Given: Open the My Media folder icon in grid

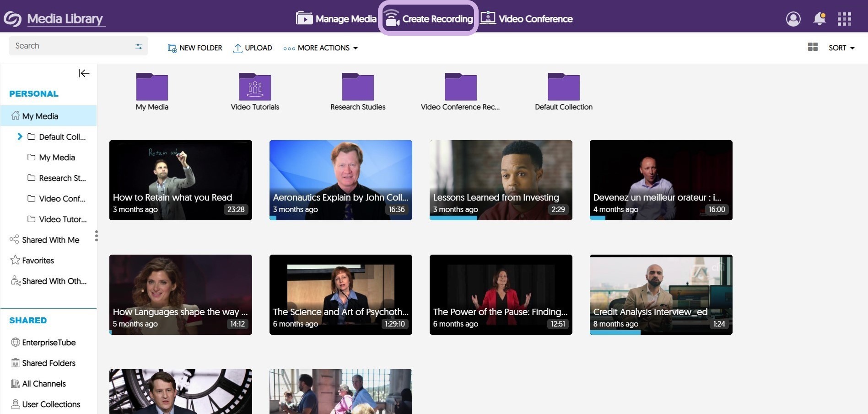Looking at the screenshot, I should click(x=152, y=87).
